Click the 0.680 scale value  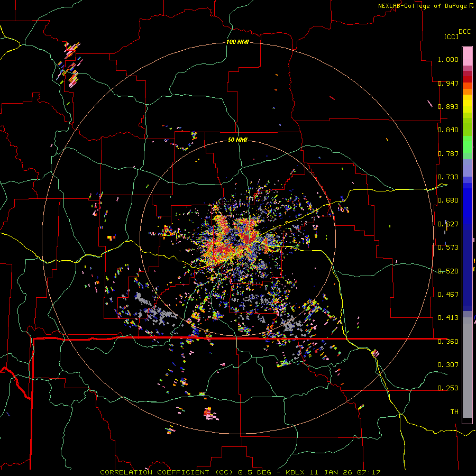(448, 200)
